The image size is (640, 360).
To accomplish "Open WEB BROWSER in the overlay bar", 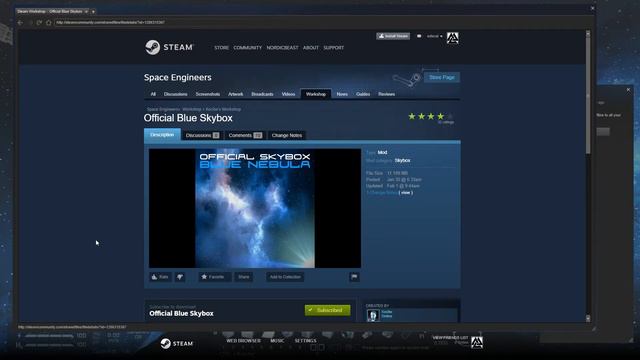I will 243,341.
